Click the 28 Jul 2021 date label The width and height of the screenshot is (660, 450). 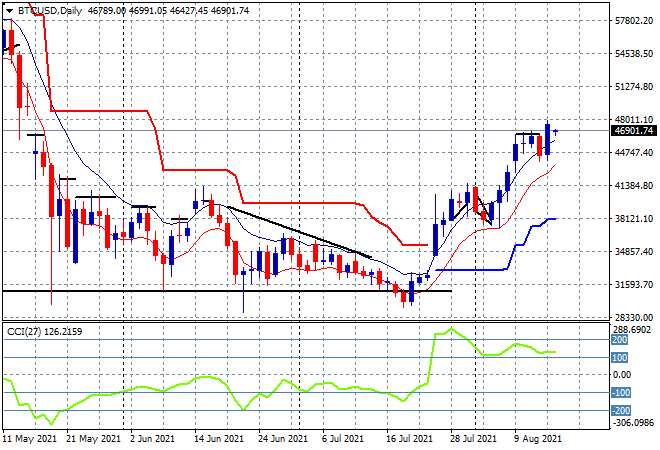(x=473, y=439)
